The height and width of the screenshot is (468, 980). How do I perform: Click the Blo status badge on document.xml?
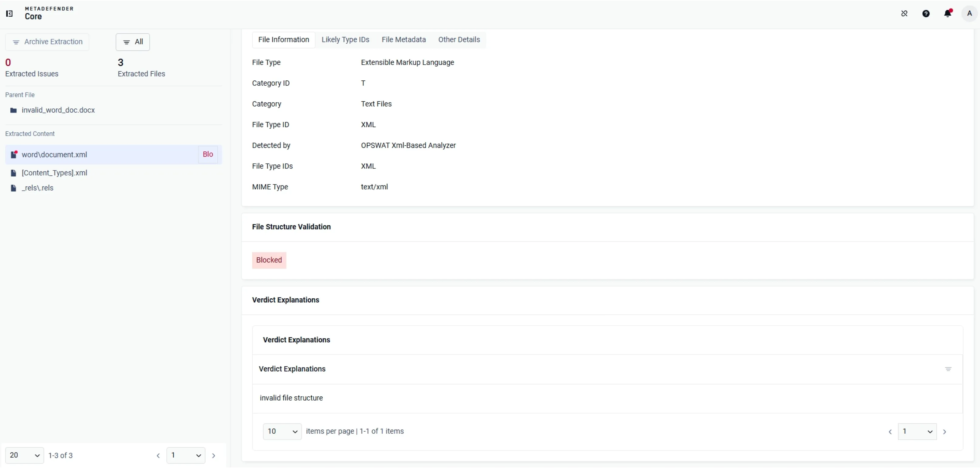click(x=208, y=154)
